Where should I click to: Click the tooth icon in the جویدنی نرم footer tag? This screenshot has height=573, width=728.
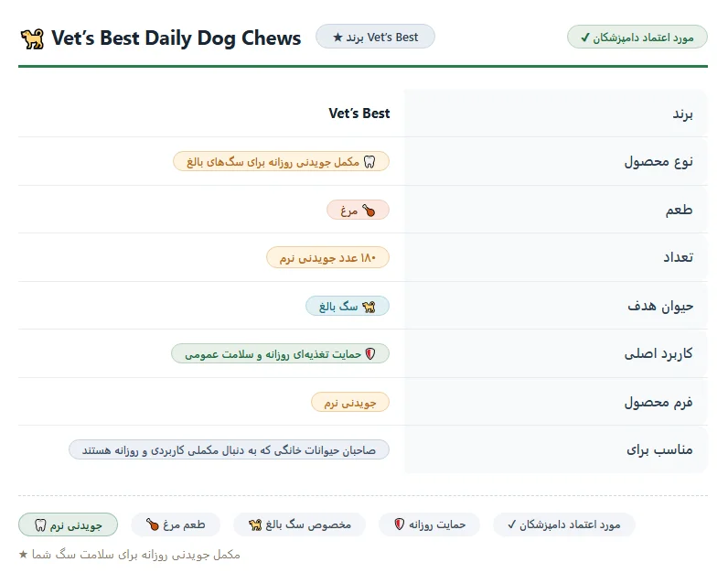pos(40,525)
